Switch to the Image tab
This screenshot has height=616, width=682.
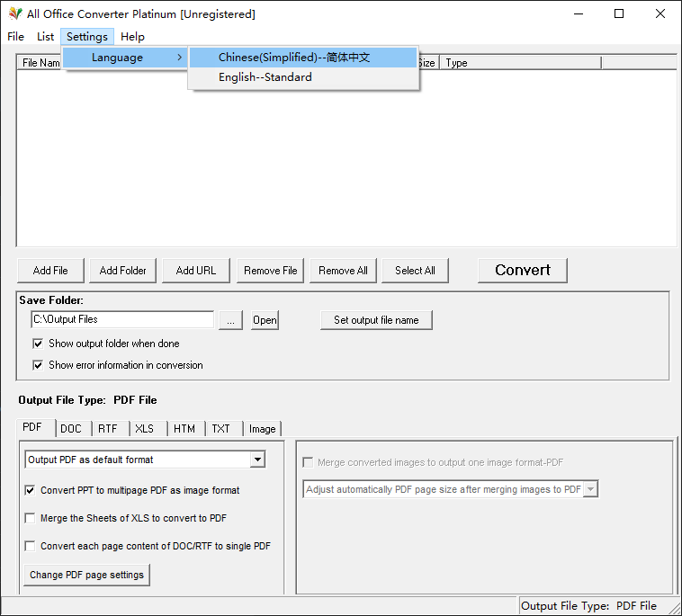coord(263,429)
